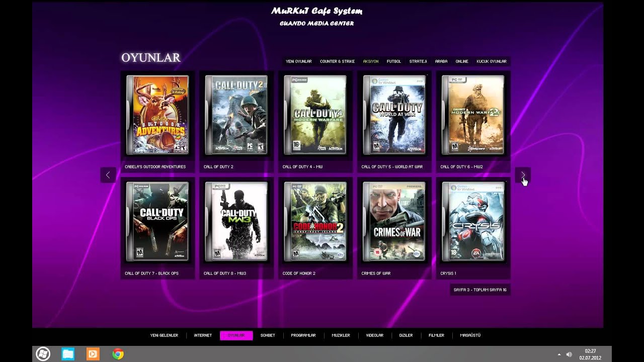Click the CABELA'S OUTDOOR ADVENTURES title label

tap(155, 167)
